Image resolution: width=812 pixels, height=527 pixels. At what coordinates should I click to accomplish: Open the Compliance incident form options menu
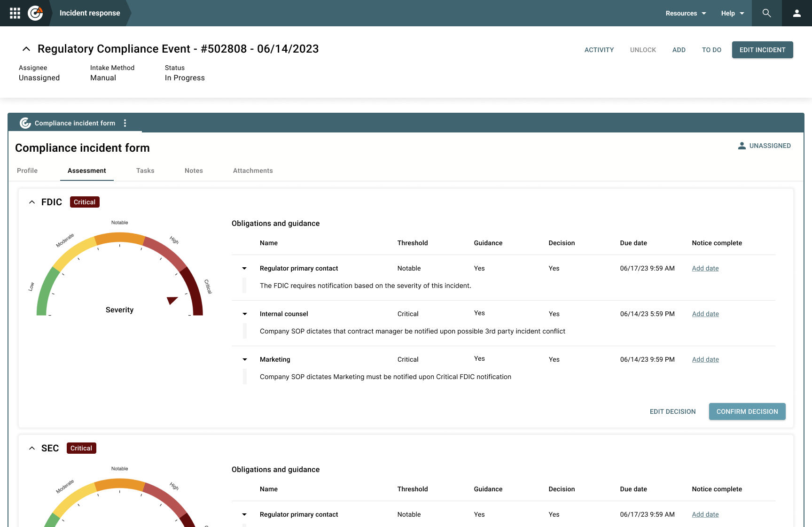[x=125, y=123]
